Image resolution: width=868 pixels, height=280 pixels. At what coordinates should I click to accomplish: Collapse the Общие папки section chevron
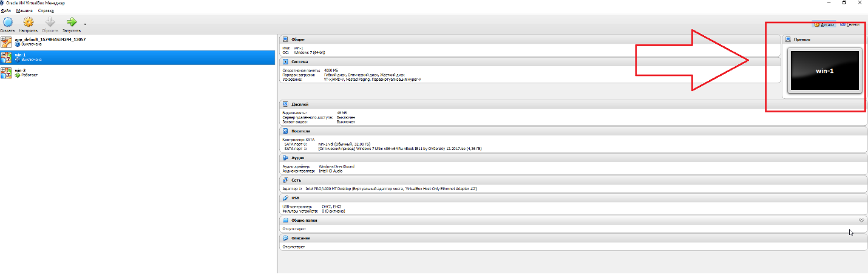861,220
